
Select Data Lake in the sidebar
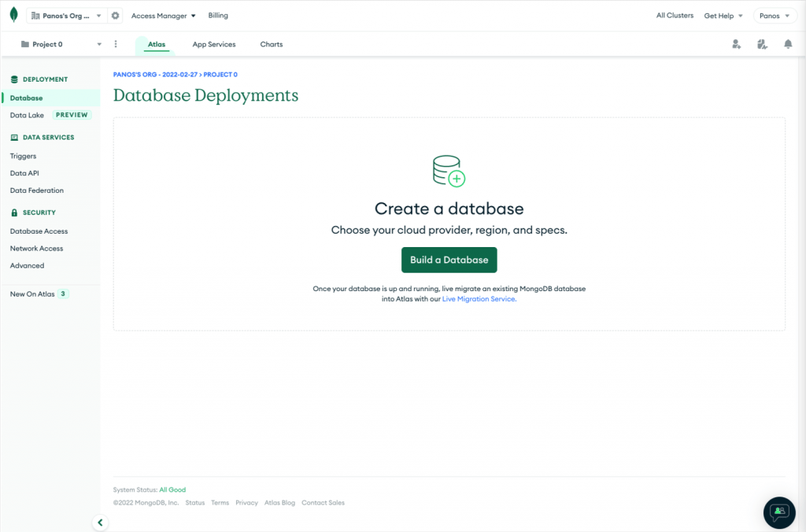click(27, 115)
